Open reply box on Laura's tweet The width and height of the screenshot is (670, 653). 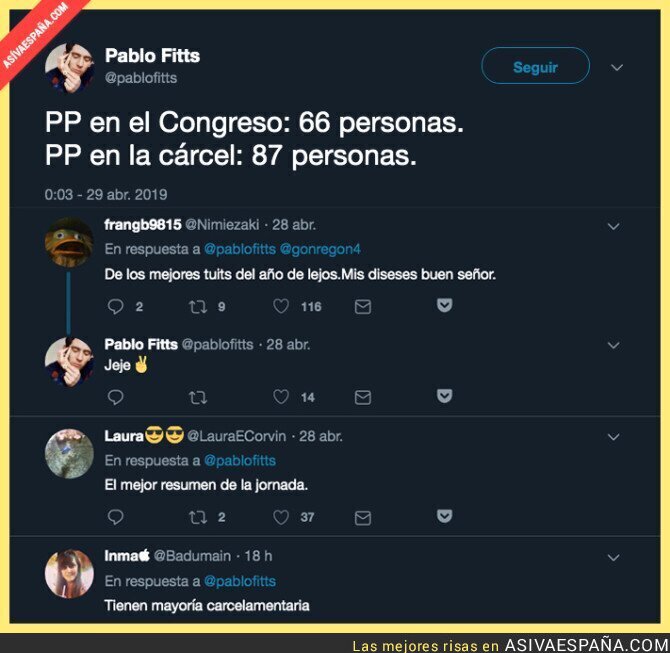(115, 518)
